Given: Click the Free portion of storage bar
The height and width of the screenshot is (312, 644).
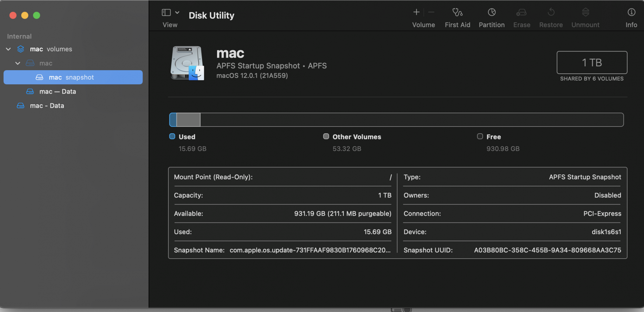Looking at the screenshot, I should tap(412, 120).
